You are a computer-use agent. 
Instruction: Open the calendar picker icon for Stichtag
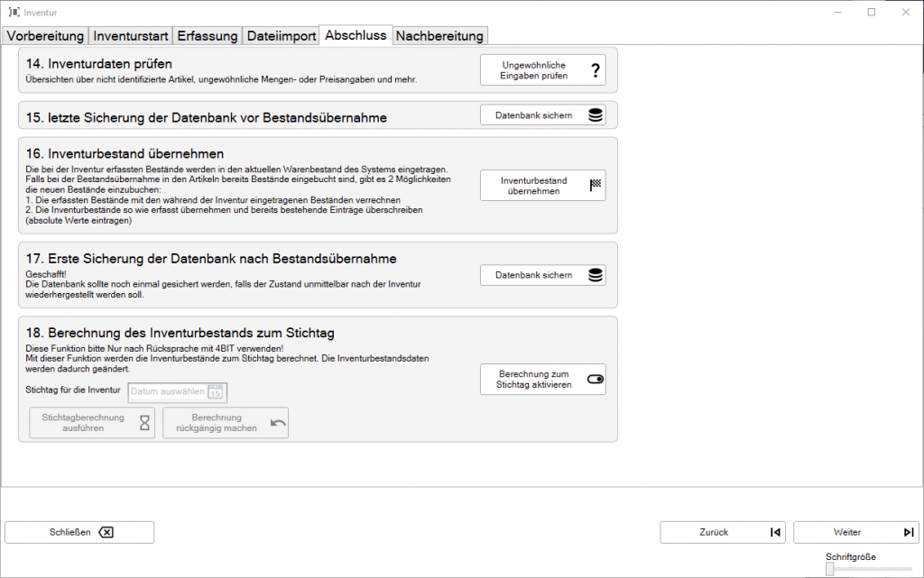[x=215, y=392]
